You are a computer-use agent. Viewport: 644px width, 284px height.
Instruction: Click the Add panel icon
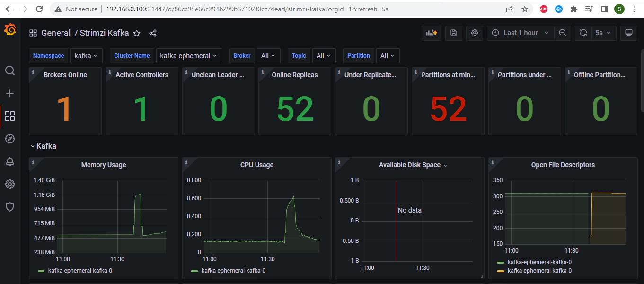point(432,33)
